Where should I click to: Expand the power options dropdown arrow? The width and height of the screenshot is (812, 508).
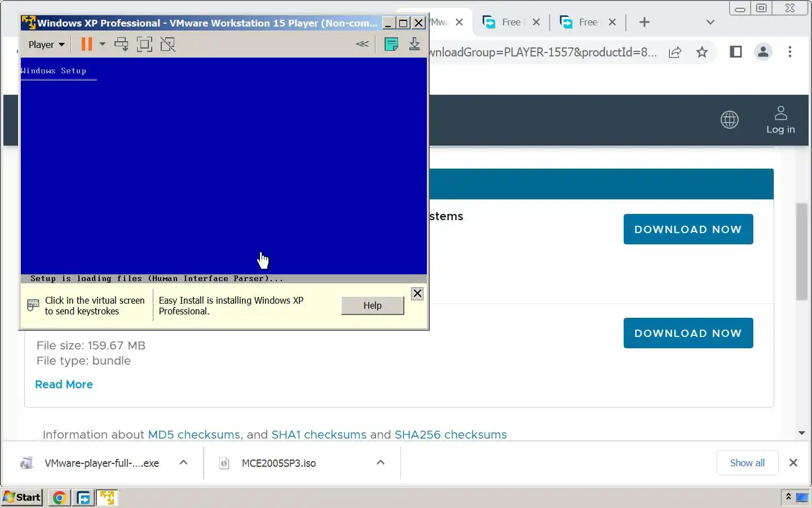click(102, 44)
